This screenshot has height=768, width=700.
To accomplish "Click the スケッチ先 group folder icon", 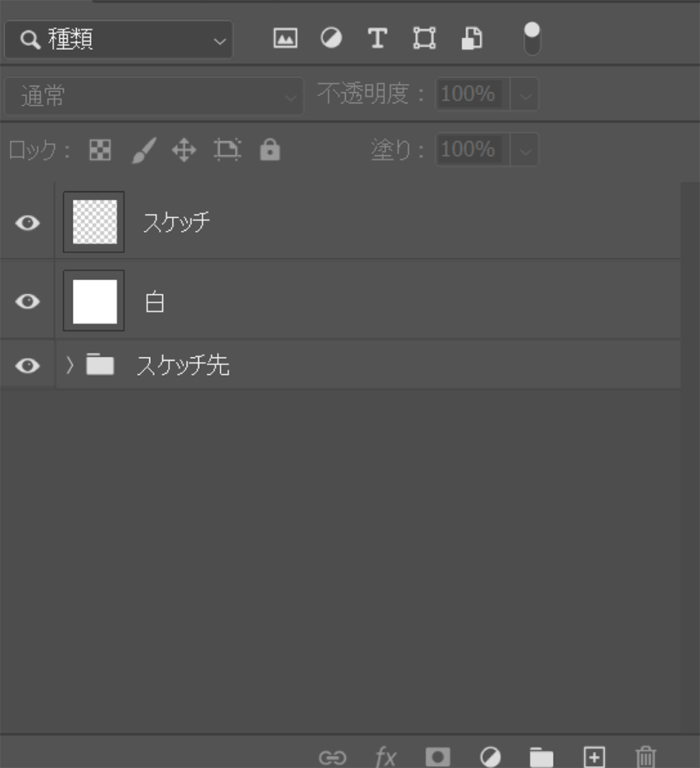I will [x=100, y=364].
